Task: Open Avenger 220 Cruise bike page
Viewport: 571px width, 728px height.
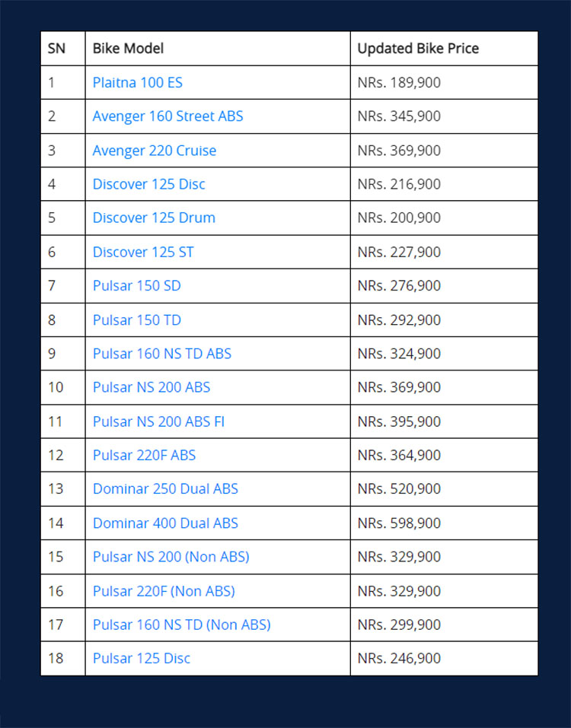Action: [155, 151]
